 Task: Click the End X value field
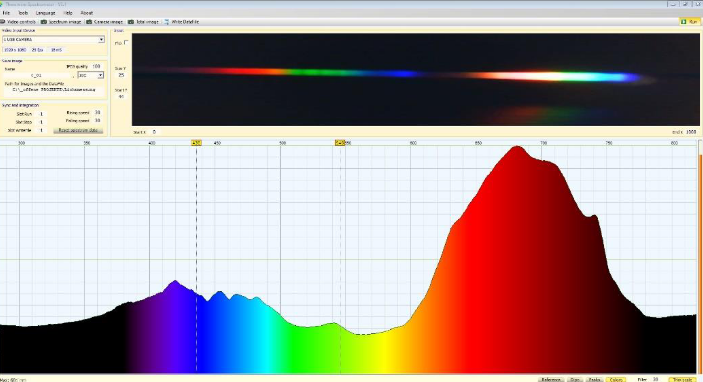(x=691, y=132)
